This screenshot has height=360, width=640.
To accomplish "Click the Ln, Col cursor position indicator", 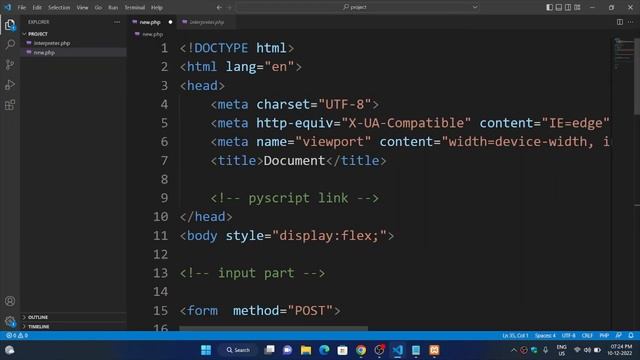I will [x=515, y=336].
